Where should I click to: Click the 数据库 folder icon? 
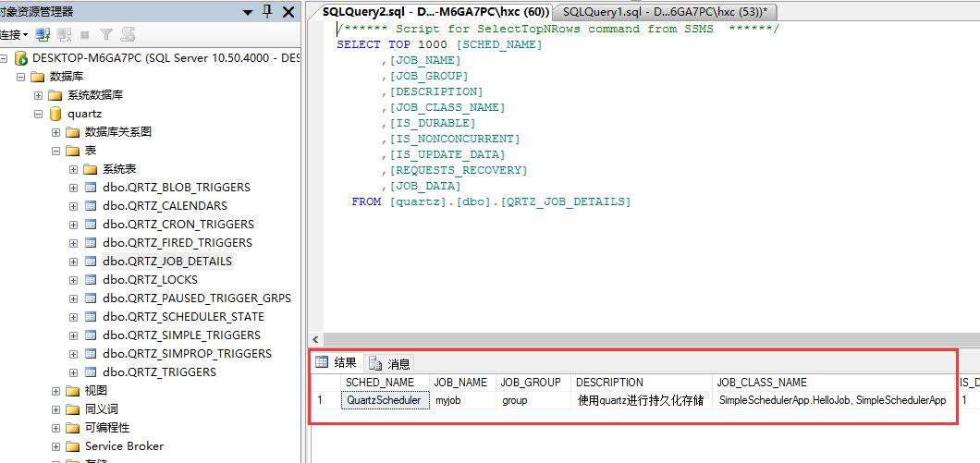[x=38, y=77]
